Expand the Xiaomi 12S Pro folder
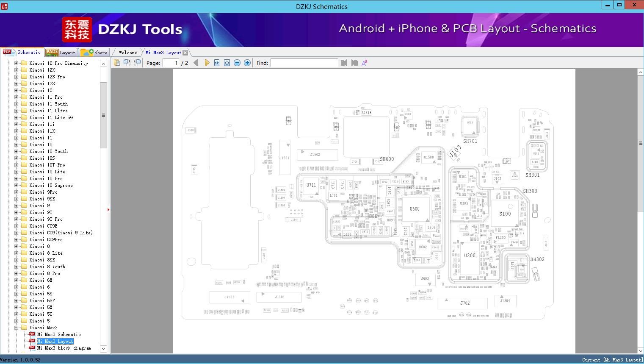644x364 pixels. click(x=17, y=77)
